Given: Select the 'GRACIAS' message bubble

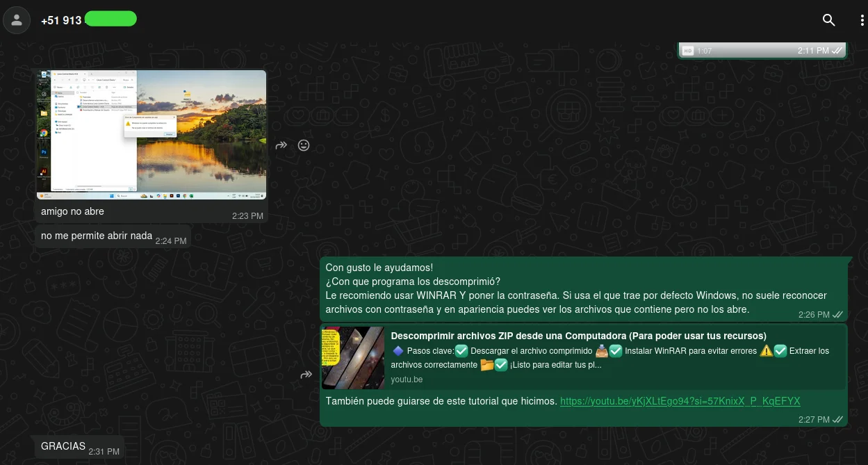Looking at the screenshot, I should [63, 446].
